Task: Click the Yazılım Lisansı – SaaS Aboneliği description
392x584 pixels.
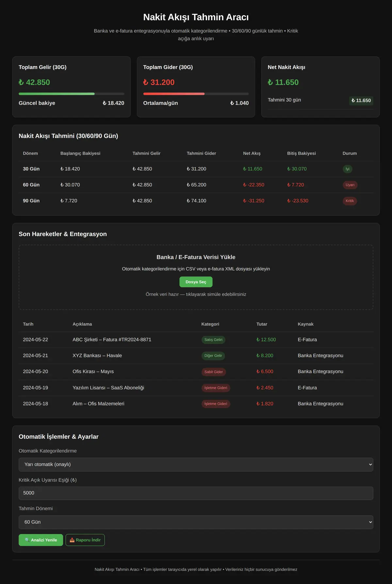Action: (108, 388)
